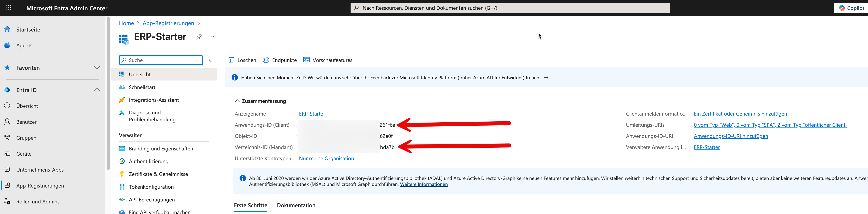Select the Erste Schritte tab
The width and height of the screenshot is (868, 214).
250,205
